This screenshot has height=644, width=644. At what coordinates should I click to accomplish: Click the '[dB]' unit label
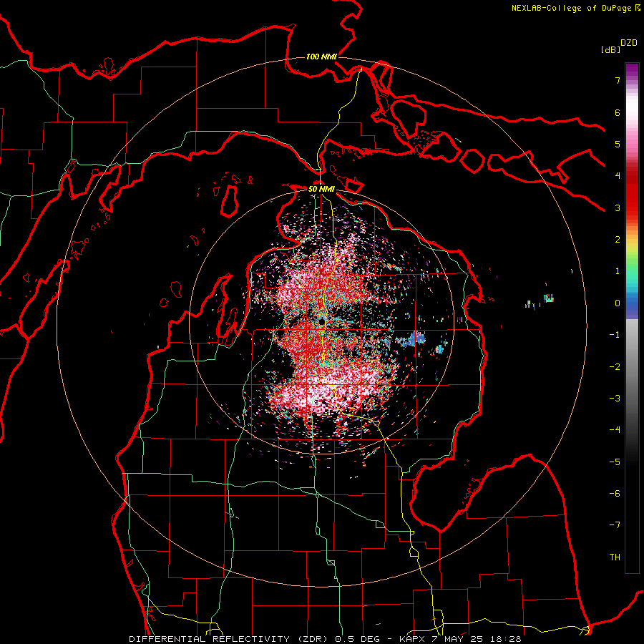click(x=611, y=50)
